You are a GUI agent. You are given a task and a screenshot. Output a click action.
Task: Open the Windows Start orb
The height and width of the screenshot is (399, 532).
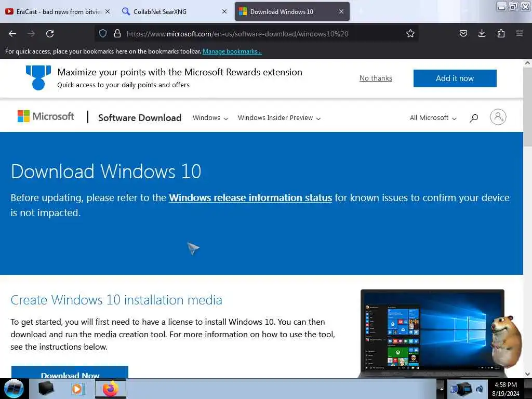coord(14,389)
